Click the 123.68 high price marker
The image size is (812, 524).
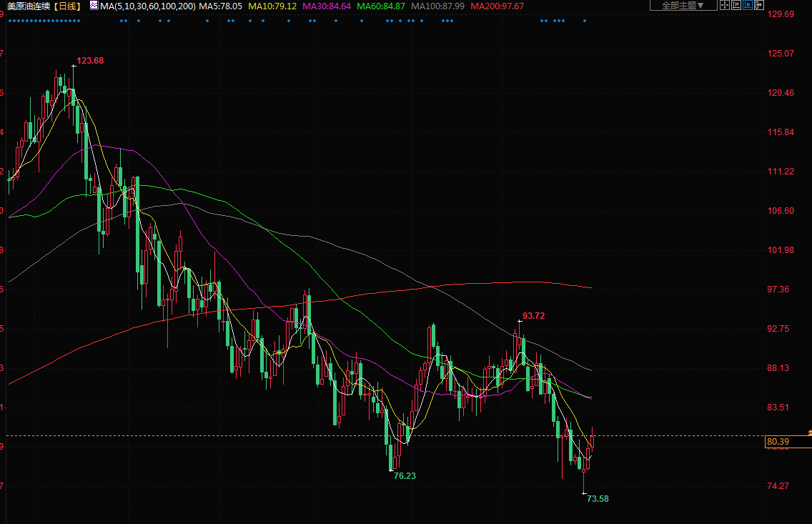click(x=90, y=61)
